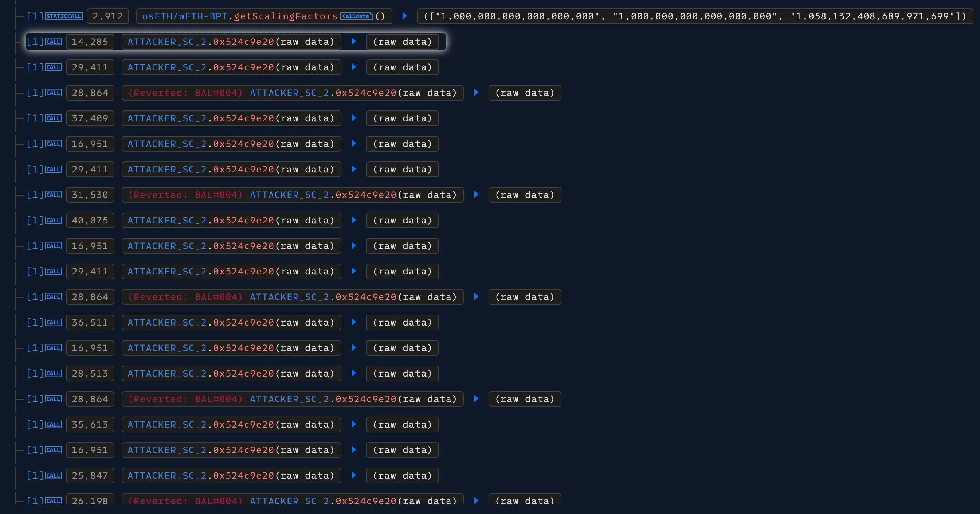The width and height of the screenshot is (980, 514).
Task: Expand the arrow on the first BAL#004 reverted call
Action: [475, 93]
